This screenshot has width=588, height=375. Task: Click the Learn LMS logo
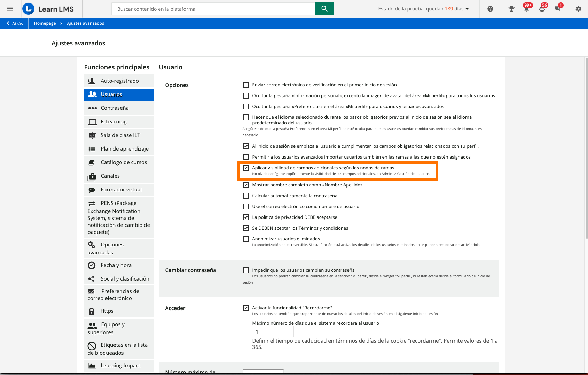coord(48,9)
